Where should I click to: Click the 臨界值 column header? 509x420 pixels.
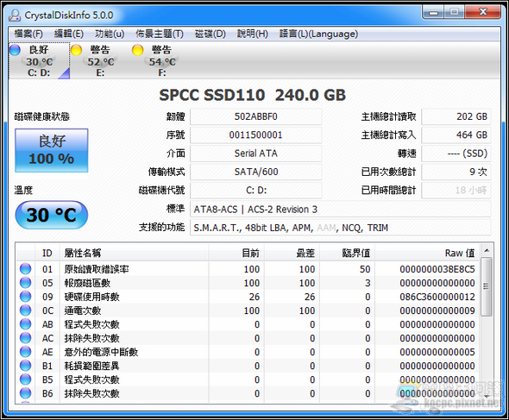(x=348, y=253)
